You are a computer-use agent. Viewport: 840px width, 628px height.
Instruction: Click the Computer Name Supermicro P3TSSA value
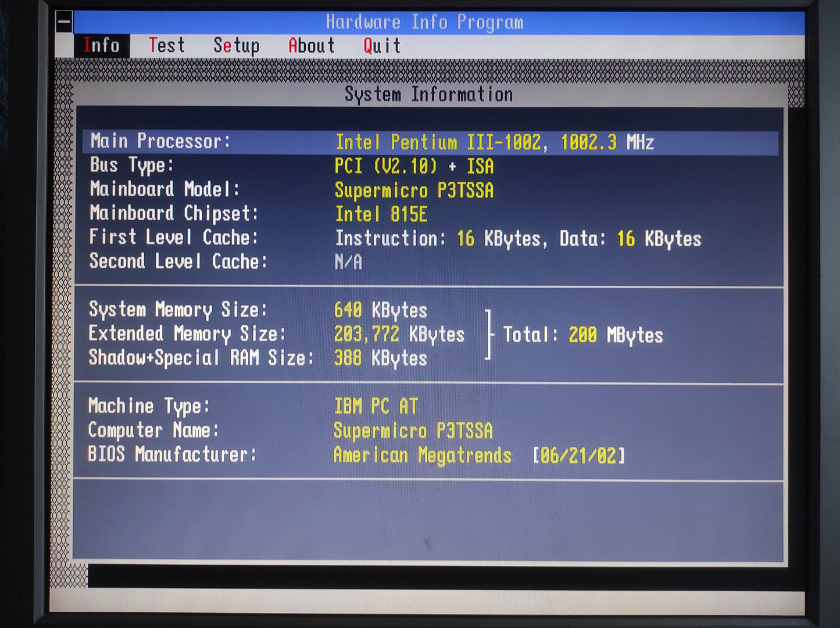(x=414, y=430)
